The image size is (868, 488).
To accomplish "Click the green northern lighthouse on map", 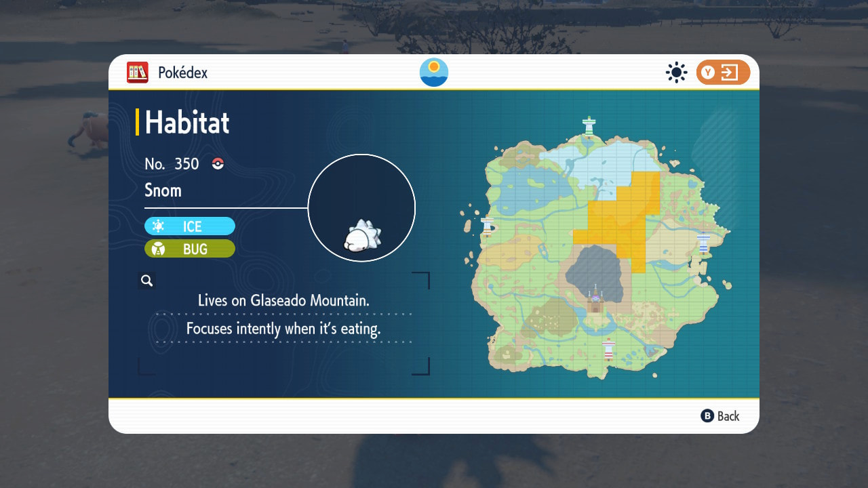I will point(589,125).
